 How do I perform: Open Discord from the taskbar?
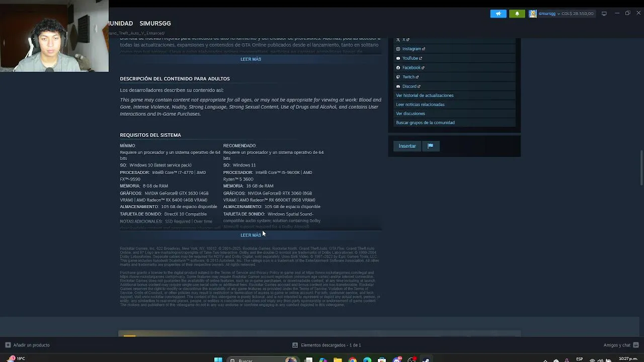coord(397,360)
